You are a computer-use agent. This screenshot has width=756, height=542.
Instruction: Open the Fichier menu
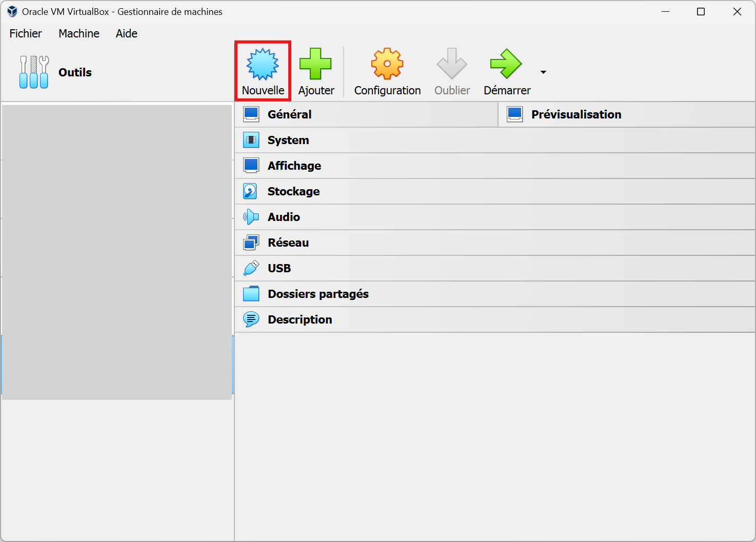coord(26,33)
